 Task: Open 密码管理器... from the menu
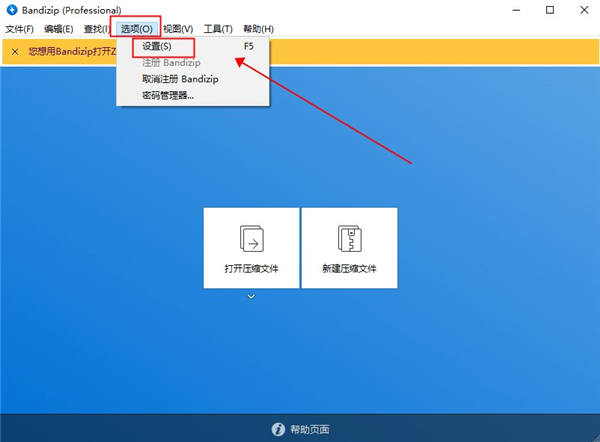[193, 95]
